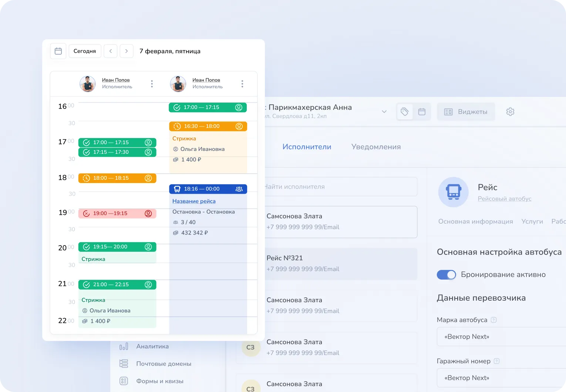The image size is (566, 392).
Task: Disable the Бронирование активно toggle
Action: coord(446,274)
